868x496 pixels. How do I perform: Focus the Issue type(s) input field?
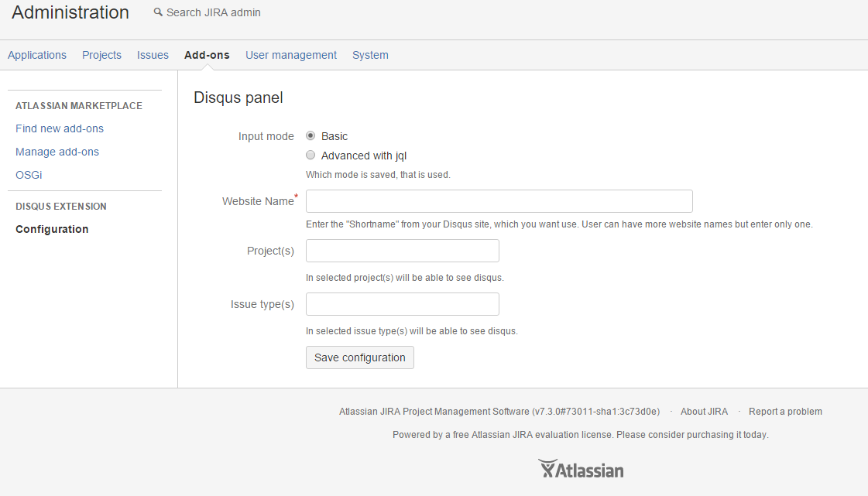pos(403,304)
